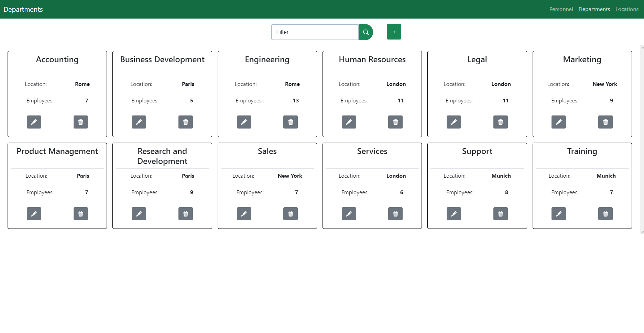Delete the Marketing department
644x333 pixels.
605,122
